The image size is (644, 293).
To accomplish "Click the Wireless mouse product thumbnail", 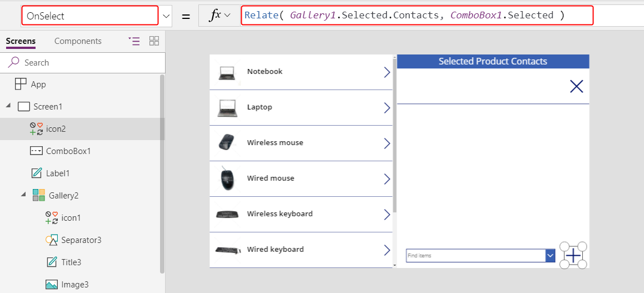I will point(227,142).
